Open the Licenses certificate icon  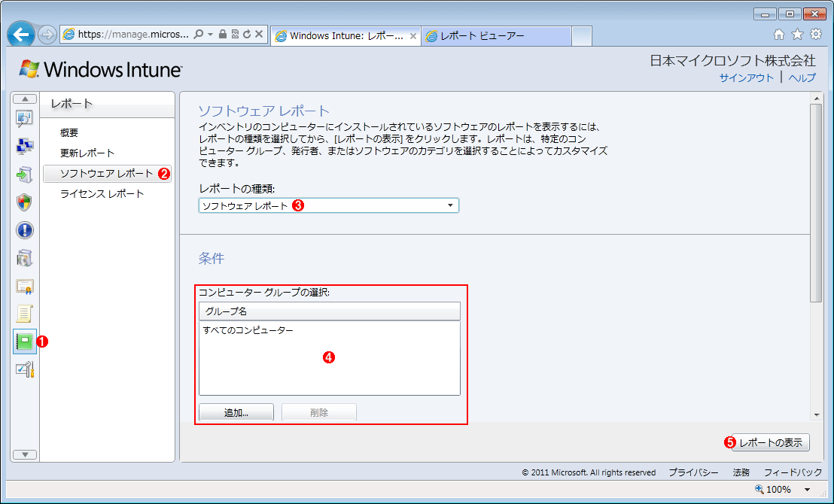click(25, 287)
